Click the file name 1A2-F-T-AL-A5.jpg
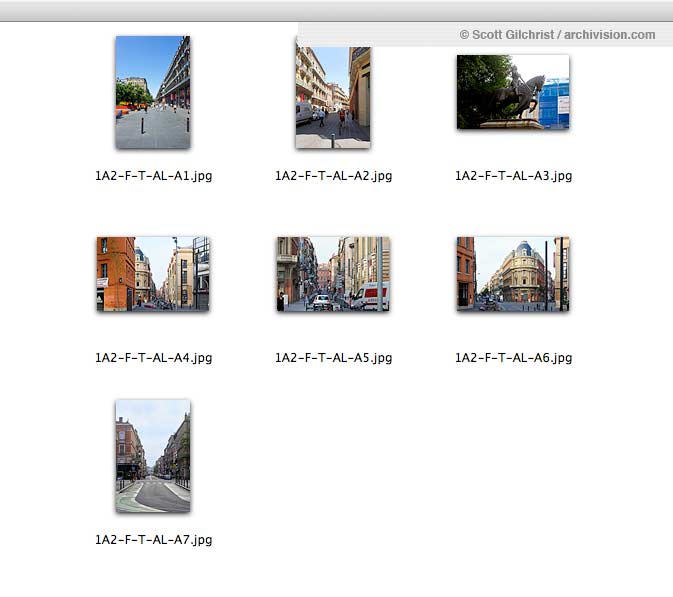This screenshot has width=673, height=597. click(x=333, y=358)
